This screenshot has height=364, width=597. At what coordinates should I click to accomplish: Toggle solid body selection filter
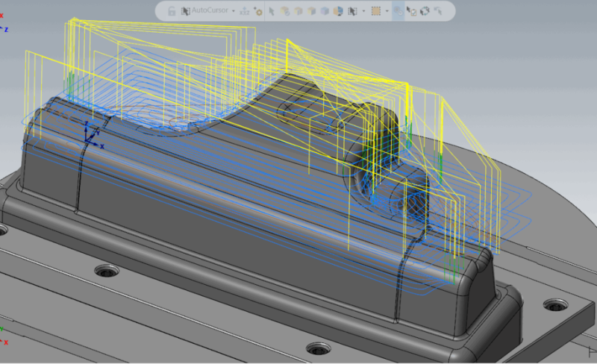click(285, 11)
